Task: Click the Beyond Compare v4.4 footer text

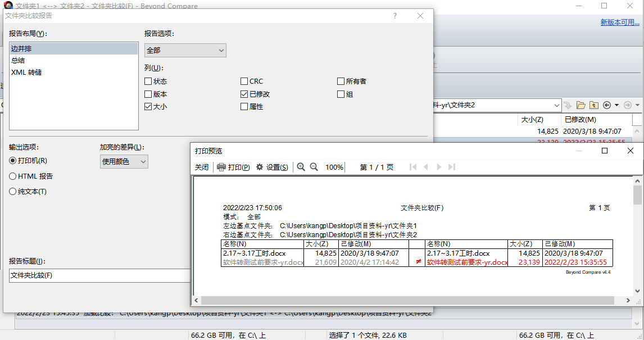Action: click(588, 272)
